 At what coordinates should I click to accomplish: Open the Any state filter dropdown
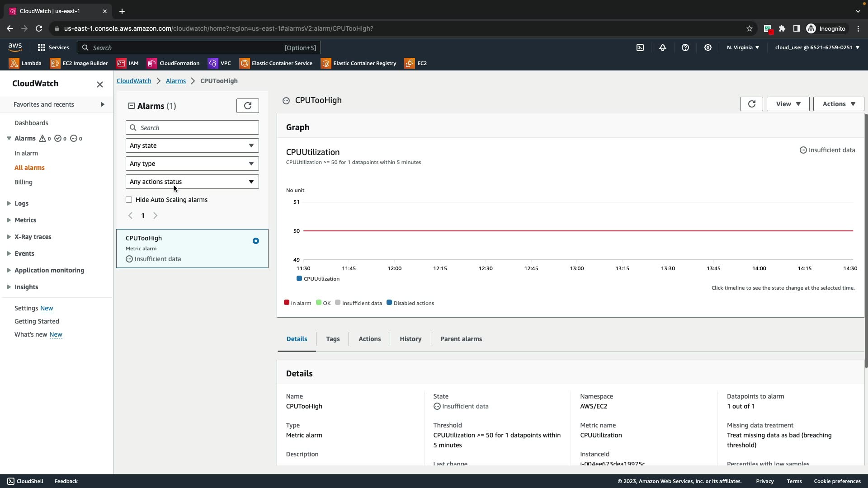192,145
